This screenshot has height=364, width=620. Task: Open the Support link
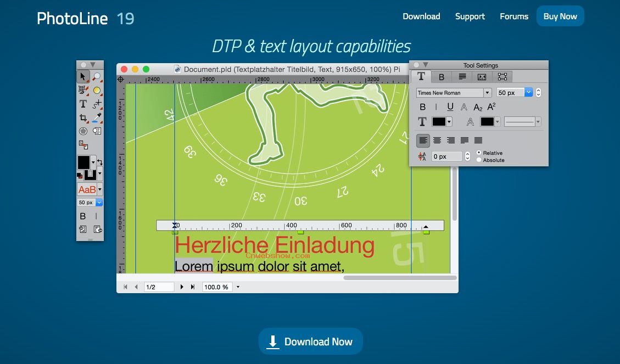click(x=470, y=16)
